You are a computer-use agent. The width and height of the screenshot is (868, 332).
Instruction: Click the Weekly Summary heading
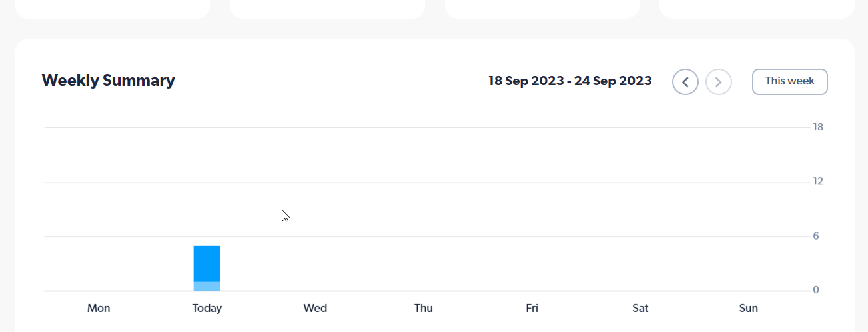108,81
